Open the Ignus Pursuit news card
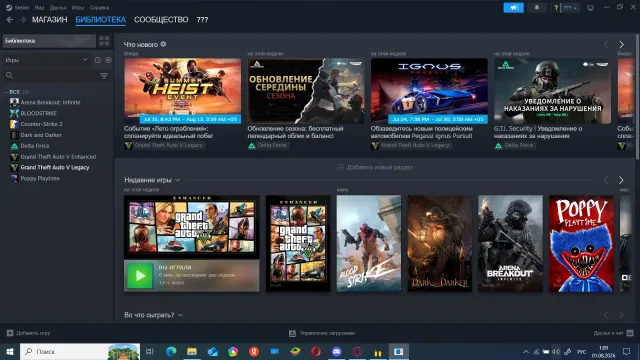 click(x=429, y=91)
